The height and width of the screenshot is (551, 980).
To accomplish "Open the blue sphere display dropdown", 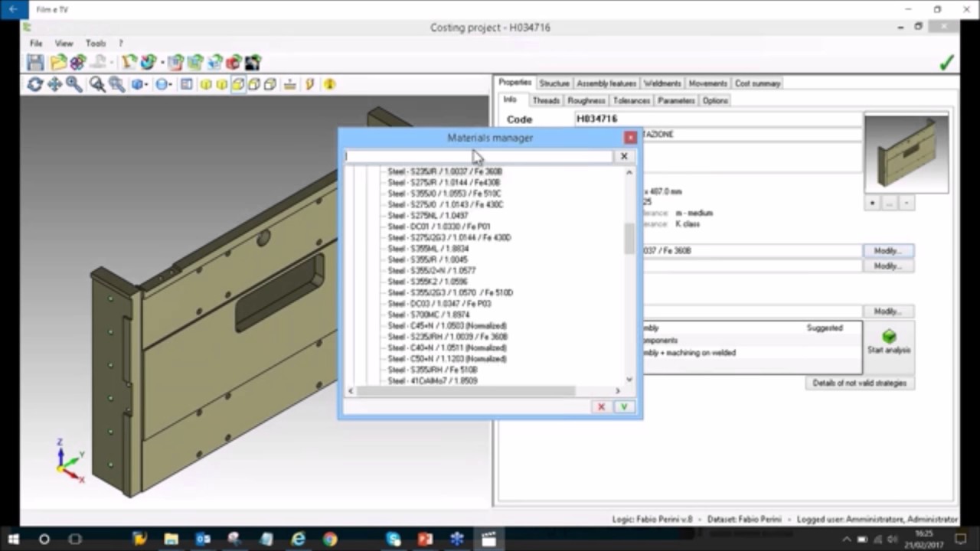I will (163, 84).
